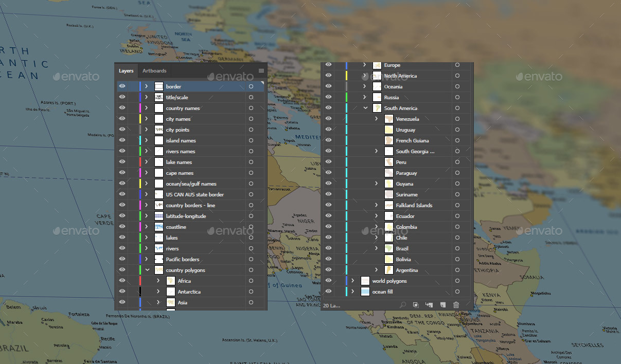
Task: Click the target circle of the rivers layer
Action: click(x=251, y=248)
